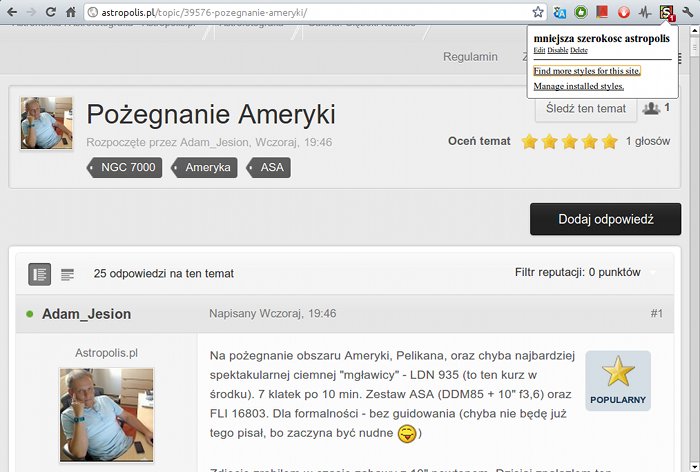Click the browser forward arrow
The width and height of the screenshot is (700, 472).
tap(31, 12)
